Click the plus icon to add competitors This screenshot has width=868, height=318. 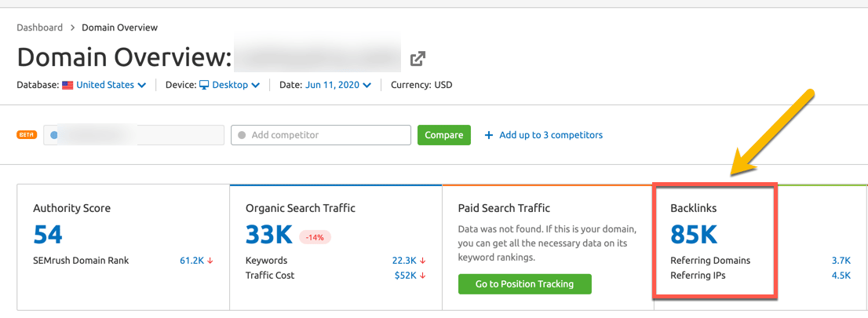[x=489, y=135]
